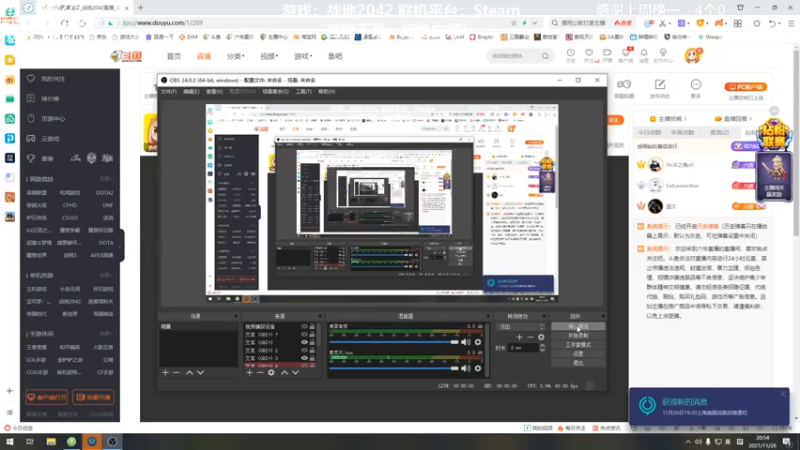Image resolution: width=800 pixels, height=450 pixels.
Task: Pop out the Scenes dock panel
Action: coord(236,316)
